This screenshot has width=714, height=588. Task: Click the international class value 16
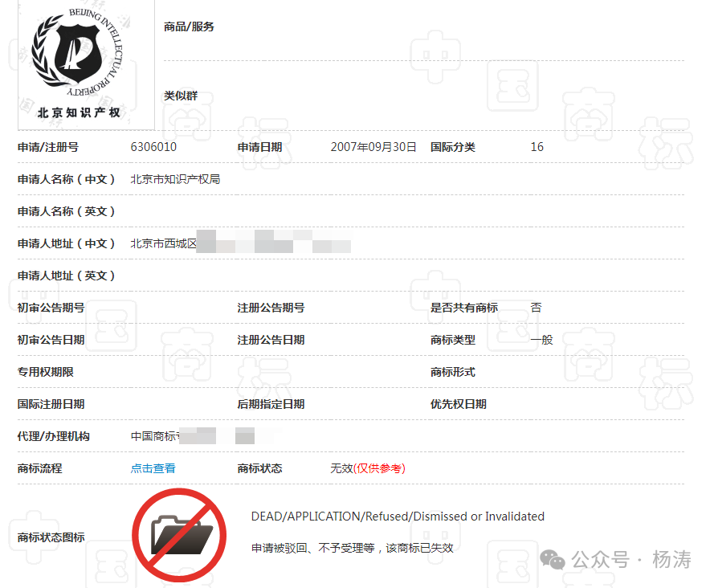tap(537, 147)
